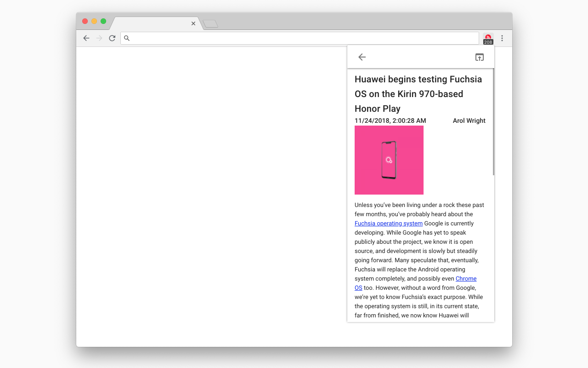Focus the address bar input field
The image size is (588, 368).
pos(300,38)
